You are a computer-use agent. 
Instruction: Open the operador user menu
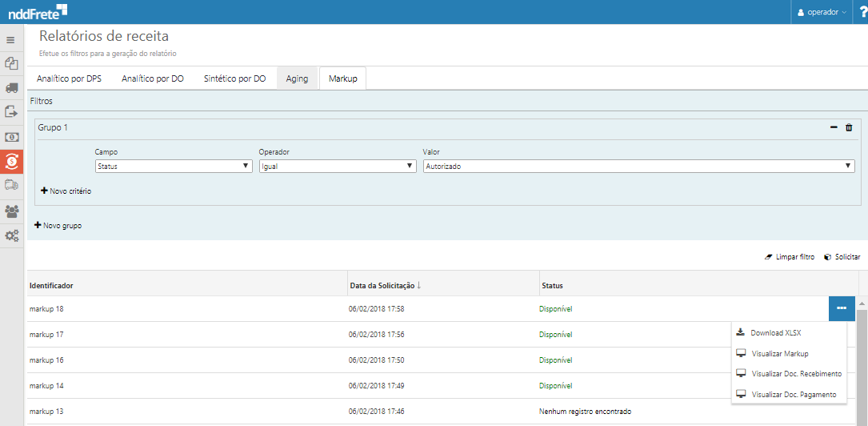(821, 12)
